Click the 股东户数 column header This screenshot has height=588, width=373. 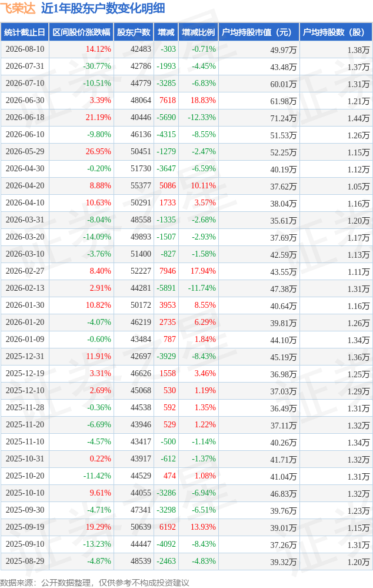(x=134, y=32)
